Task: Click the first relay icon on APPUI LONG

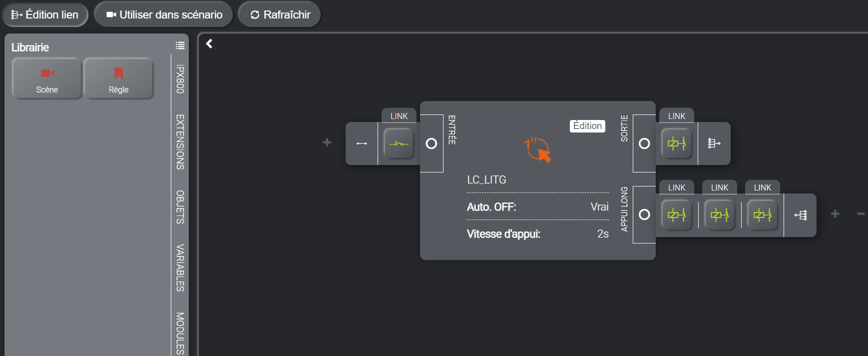Action: tap(677, 215)
